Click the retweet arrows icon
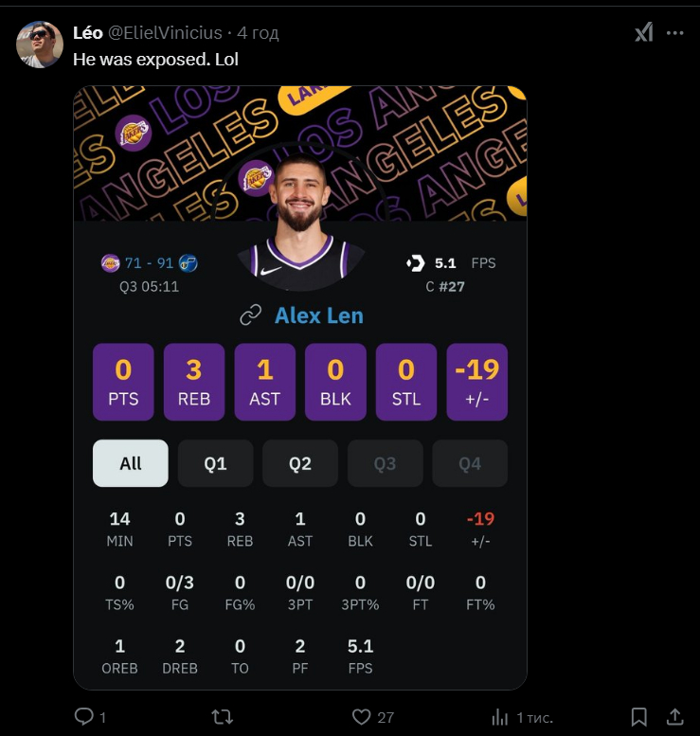The image size is (700, 736). pos(222,717)
